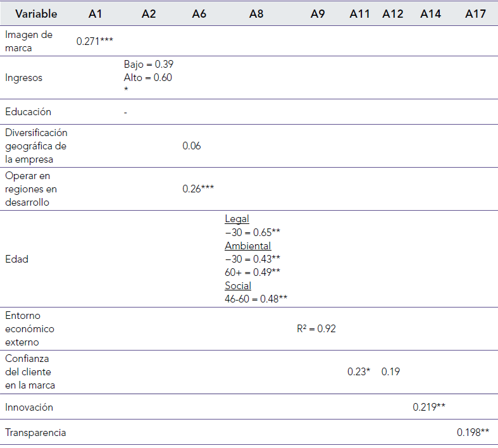
Task: Select the 0.06 value cell
Action: [192, 146]
